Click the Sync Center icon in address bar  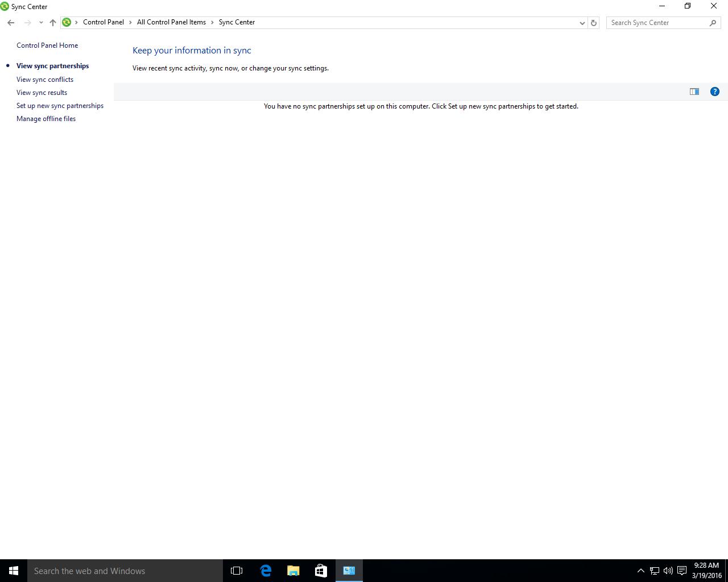point(67,22)
